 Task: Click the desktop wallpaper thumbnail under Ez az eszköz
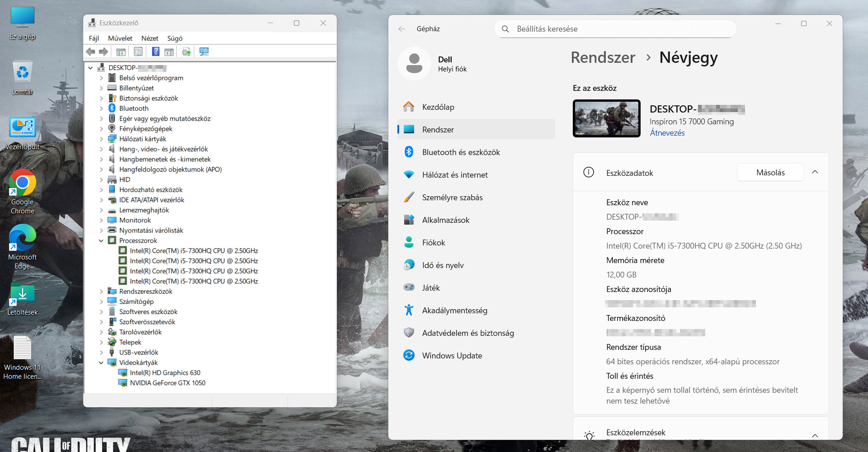(x=607, y=118)
